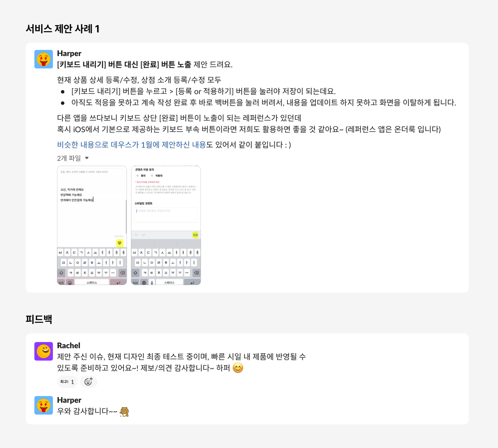Open the first attached keyboard screenshot
Screen dimensions: 498x448
pyautogui.click(x=92, y=225)
